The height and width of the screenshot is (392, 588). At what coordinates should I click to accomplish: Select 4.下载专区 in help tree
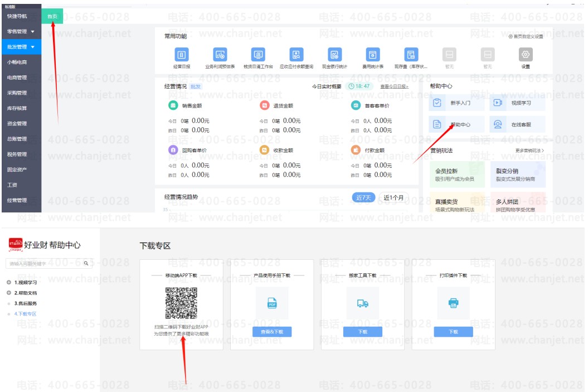[26, 313]
